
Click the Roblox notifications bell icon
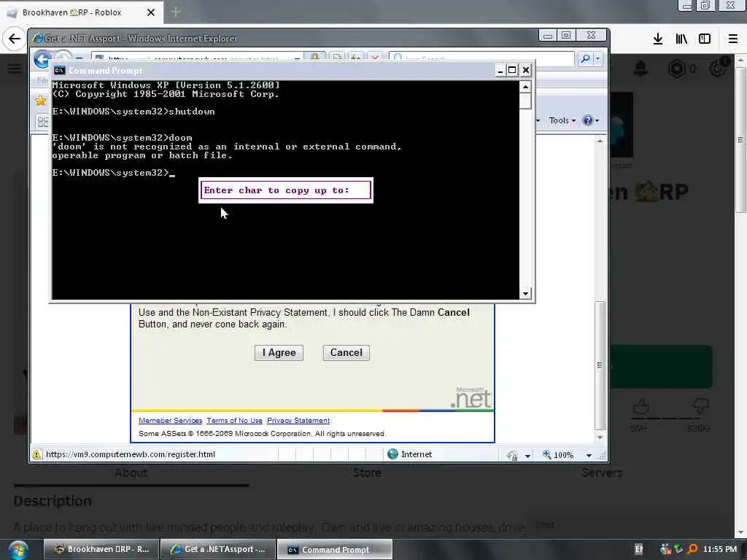640,69
